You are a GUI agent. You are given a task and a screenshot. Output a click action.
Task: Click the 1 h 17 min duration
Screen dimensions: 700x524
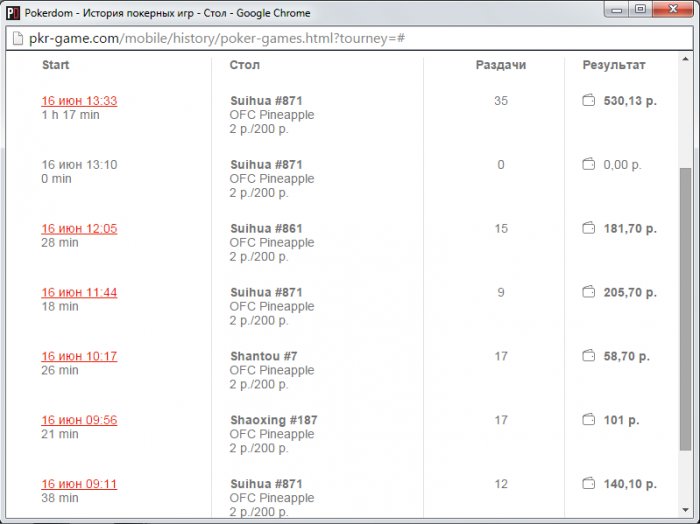click(71, 115)
